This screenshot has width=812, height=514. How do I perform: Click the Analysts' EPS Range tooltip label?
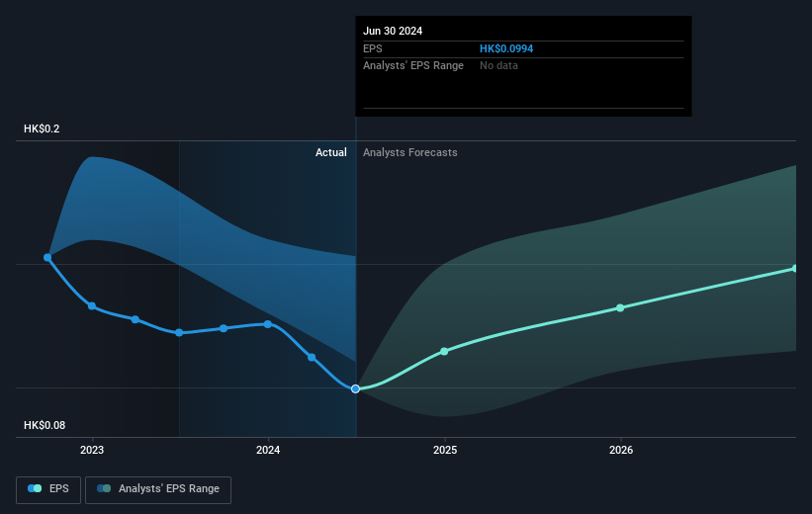pos(413,66)
